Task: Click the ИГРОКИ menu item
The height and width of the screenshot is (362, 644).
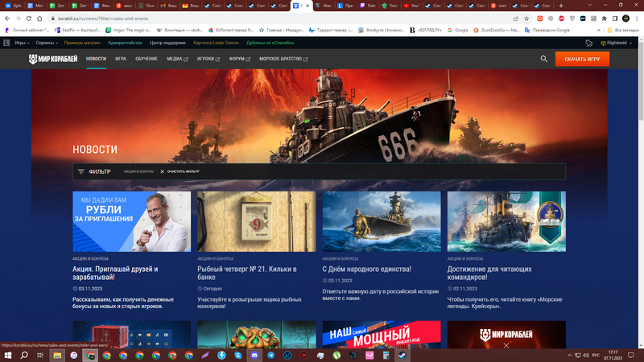Action: [208, 59]
